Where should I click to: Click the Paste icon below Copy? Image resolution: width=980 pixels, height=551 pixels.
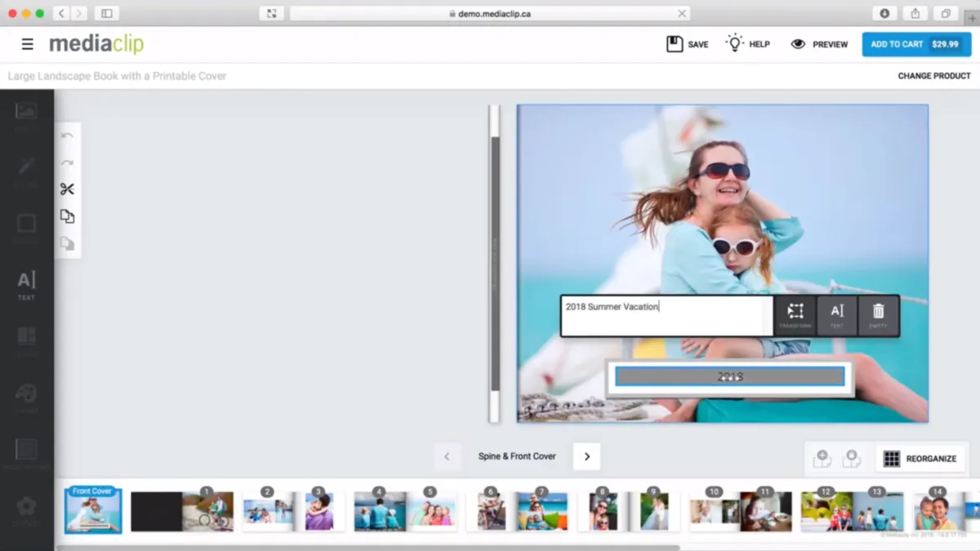(67, 243)
